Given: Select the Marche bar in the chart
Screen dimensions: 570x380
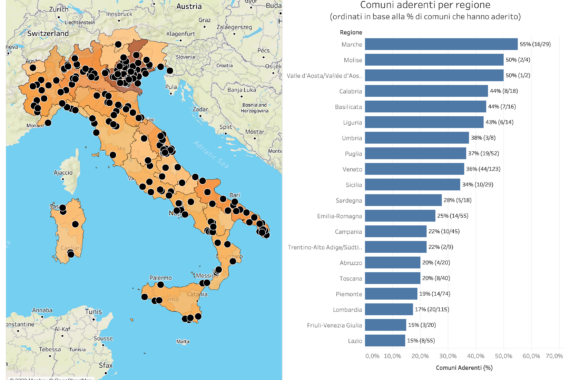Looking at the screenshot, I should pyautogui.click(x=441, y=44).
